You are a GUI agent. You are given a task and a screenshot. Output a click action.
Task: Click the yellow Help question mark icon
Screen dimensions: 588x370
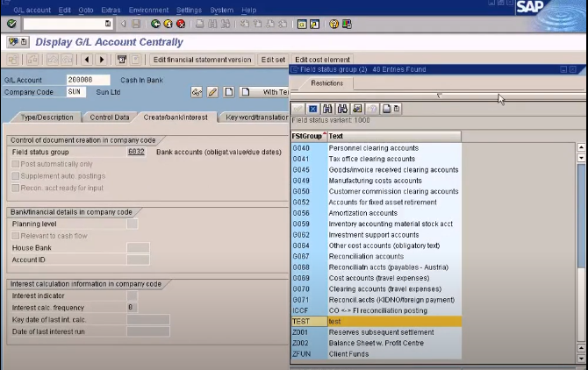pyautogui.click(x=333, y=24)
